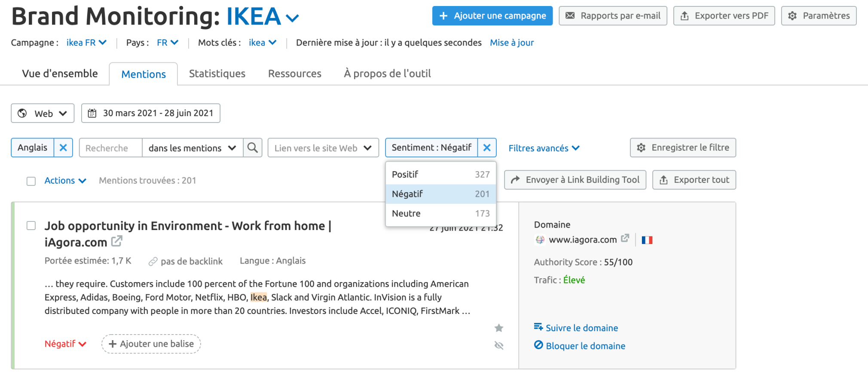
Task: Open the date range 30 mars 2021 picker
Action: tap(151, 113)
